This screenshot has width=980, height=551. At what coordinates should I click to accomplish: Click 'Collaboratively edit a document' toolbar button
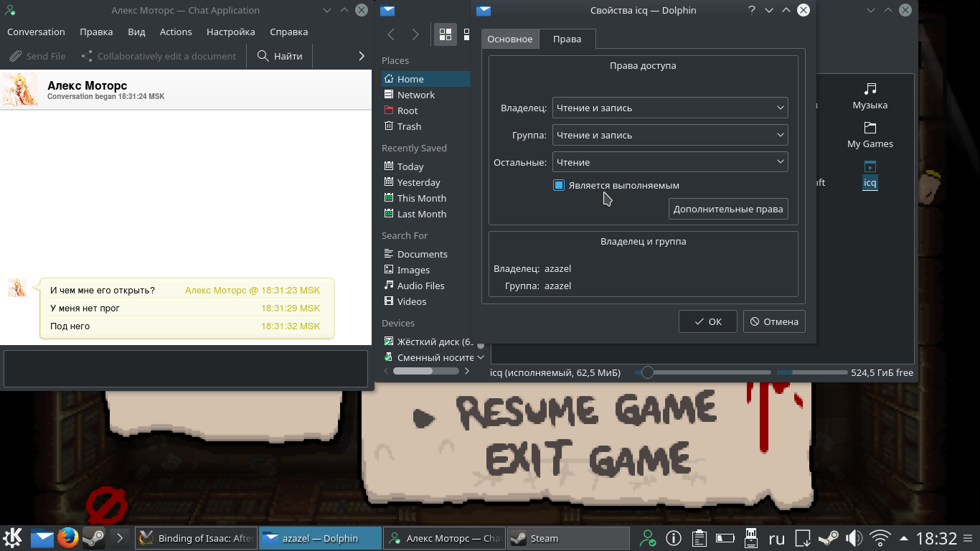click(159, 56)
